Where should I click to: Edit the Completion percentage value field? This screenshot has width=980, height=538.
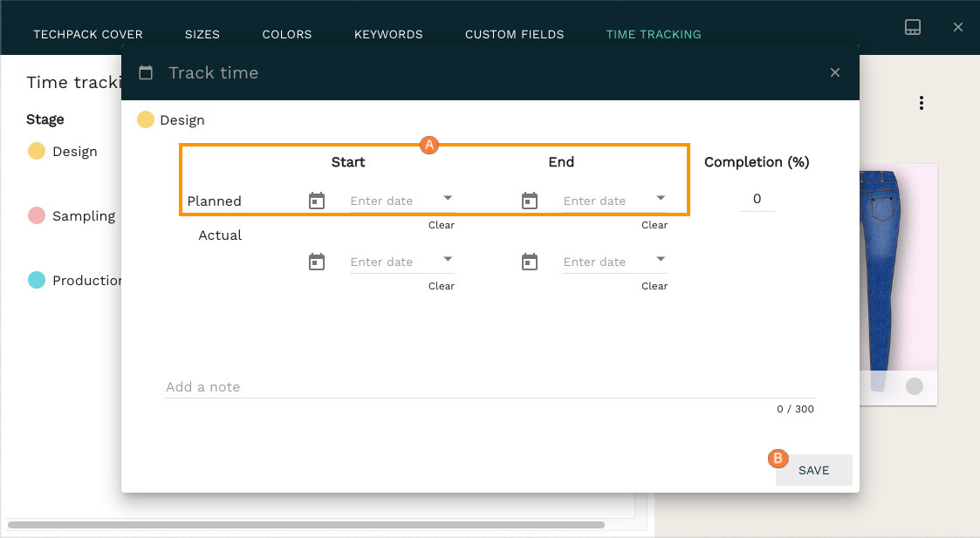(x=757, y=199)
